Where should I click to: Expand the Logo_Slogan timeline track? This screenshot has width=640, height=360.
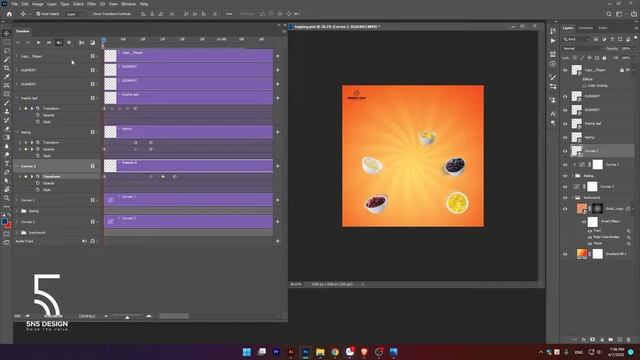(17, 56)
